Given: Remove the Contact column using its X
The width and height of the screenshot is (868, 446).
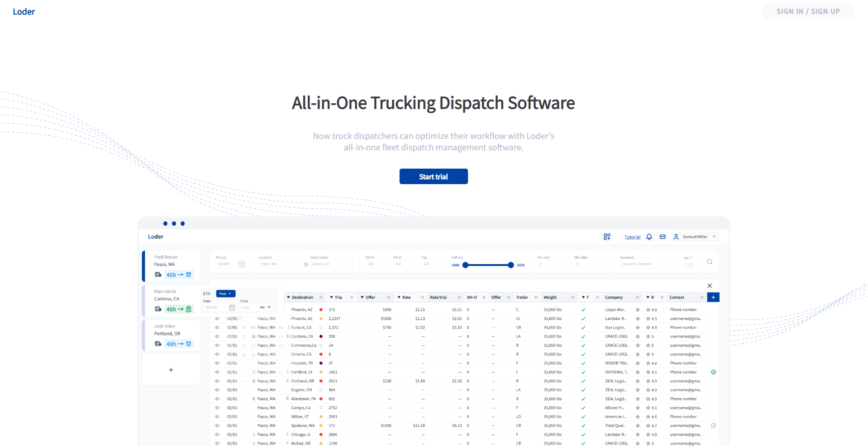Looking at the screenshot, I should point(702,297).
